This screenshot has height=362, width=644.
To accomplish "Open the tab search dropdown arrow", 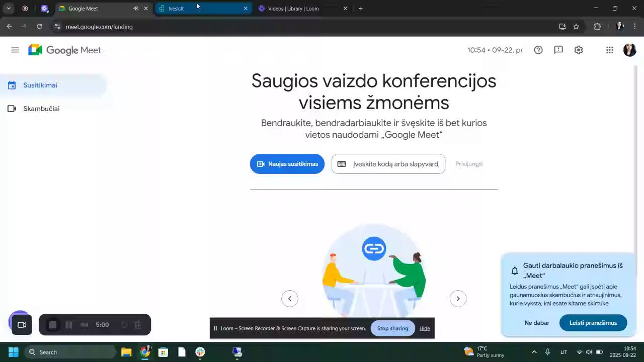I will pos(9,9).
